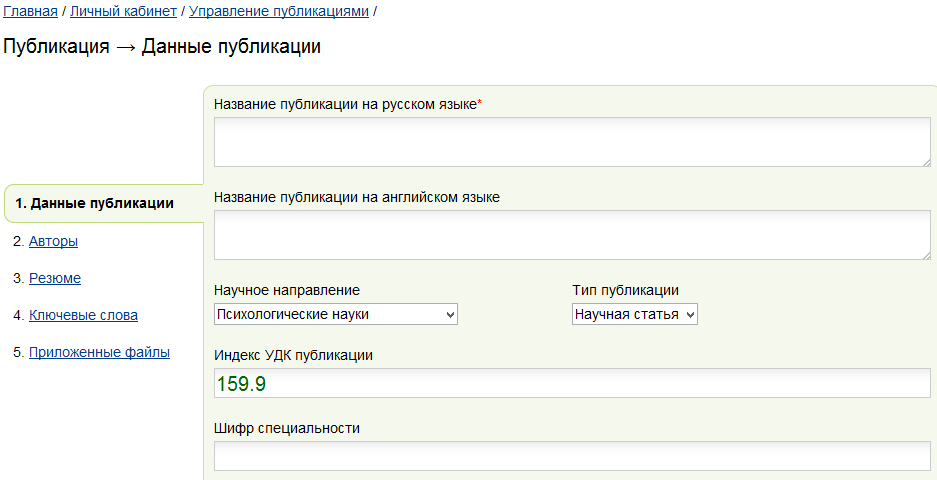Open the Тип публикации dropdown
Screen dimensions: 937x480
coord(635,314)
